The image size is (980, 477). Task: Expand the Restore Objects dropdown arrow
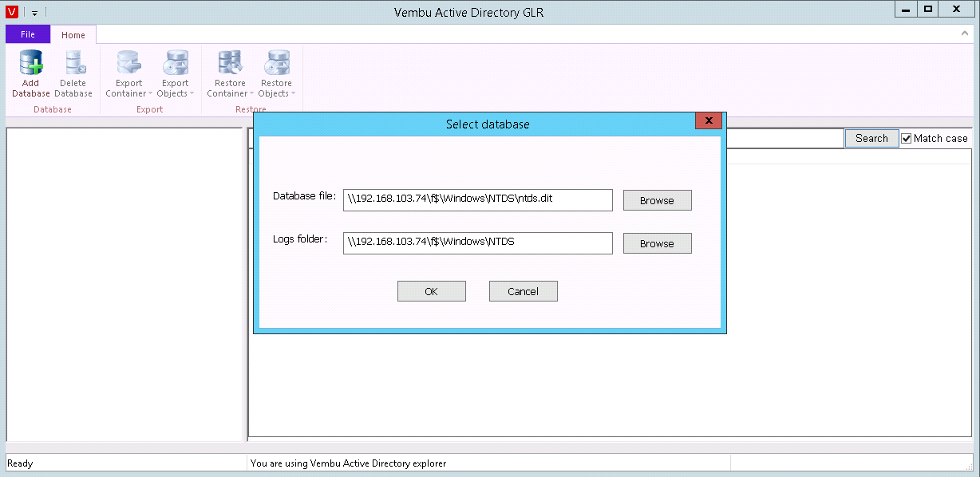coord(293,94)
